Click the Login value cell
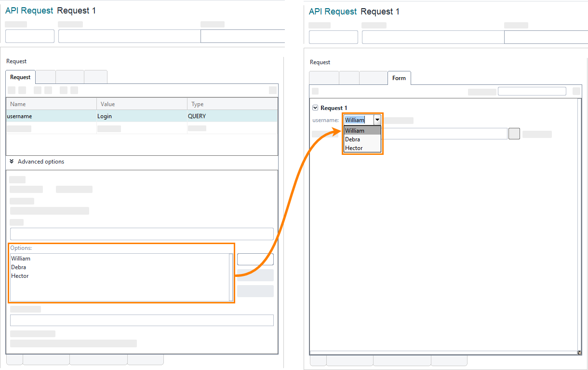 click(x=105, y=116)
